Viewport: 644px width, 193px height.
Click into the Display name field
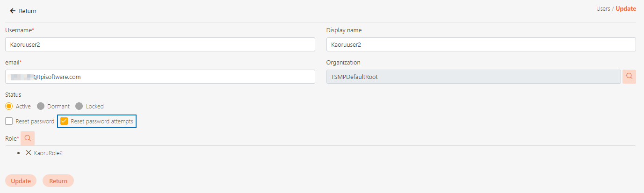(481, 44)
